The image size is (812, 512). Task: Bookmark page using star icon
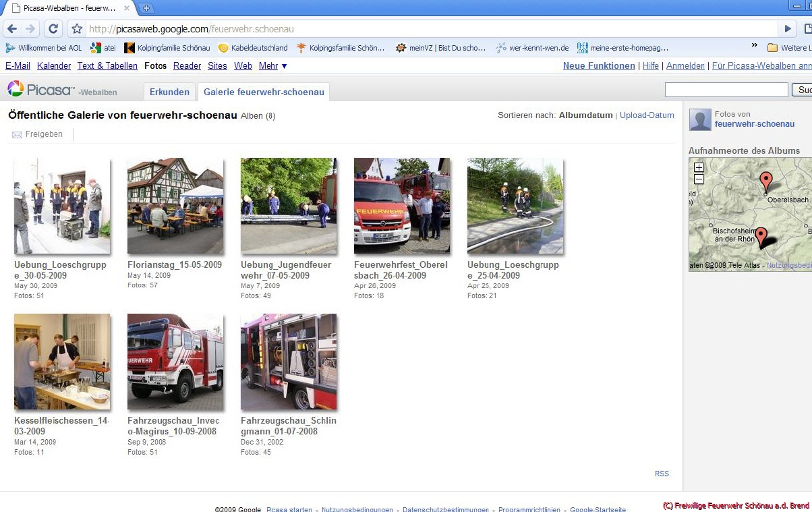(x=77, y=29)
